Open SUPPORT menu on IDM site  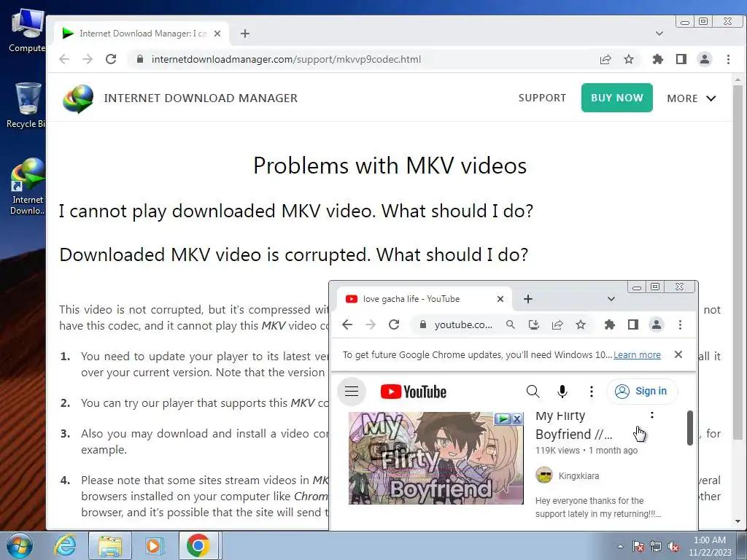pyautogui.click(x=542, y=98)
